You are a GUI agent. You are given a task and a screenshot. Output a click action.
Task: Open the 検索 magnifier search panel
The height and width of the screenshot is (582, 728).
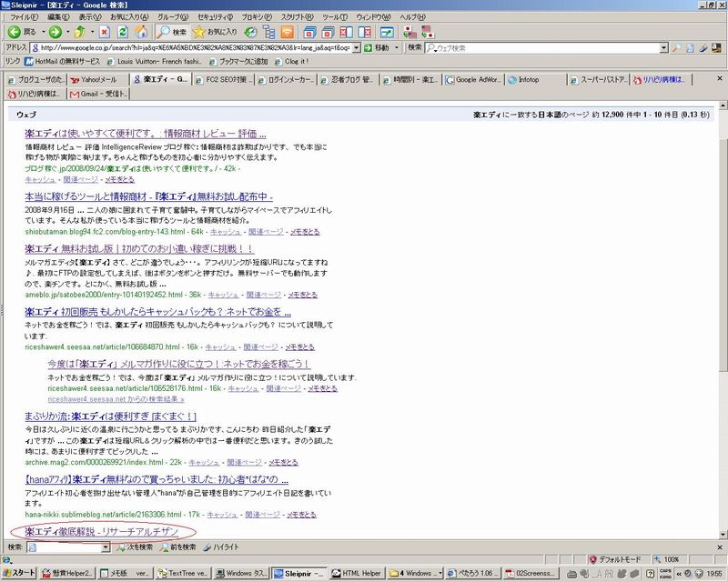click(171, 32)
